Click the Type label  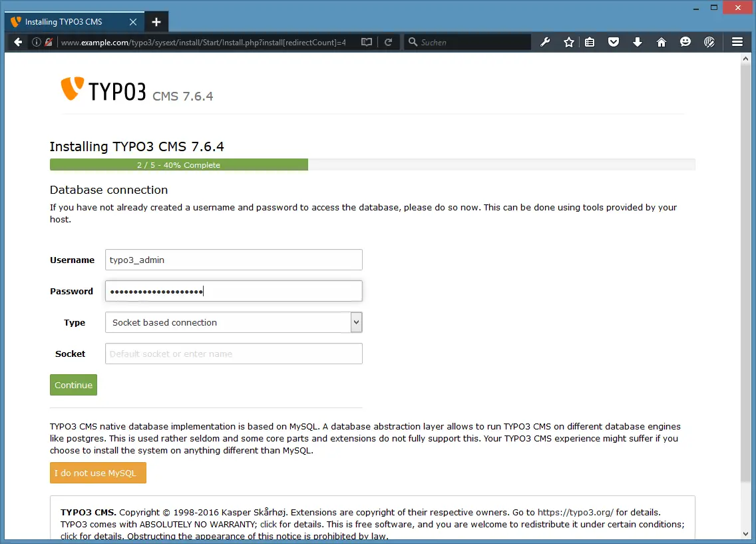click(75, 323)
